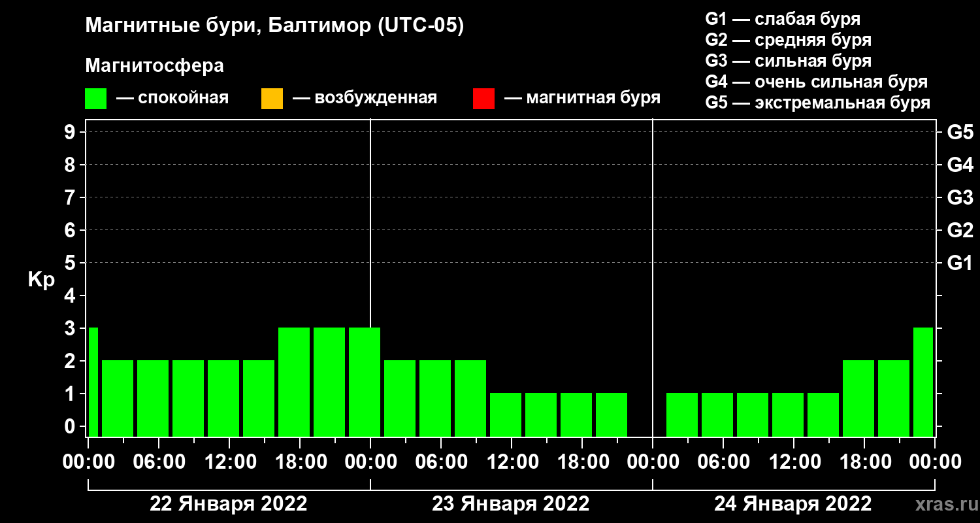This screenshot has height=523, width=980.
Task: Click the '00:00' label starting 24 January
Action: click(x=653, y=462)
